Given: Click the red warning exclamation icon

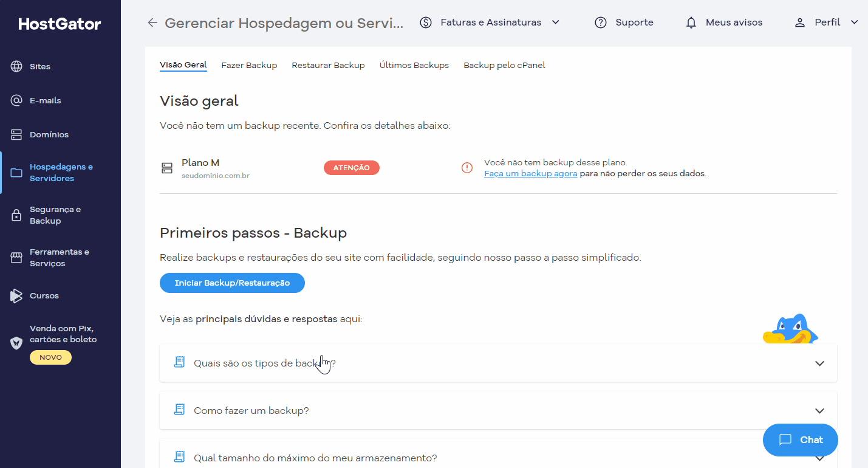Looking at the screenshot, I should [x=467, y=168].
